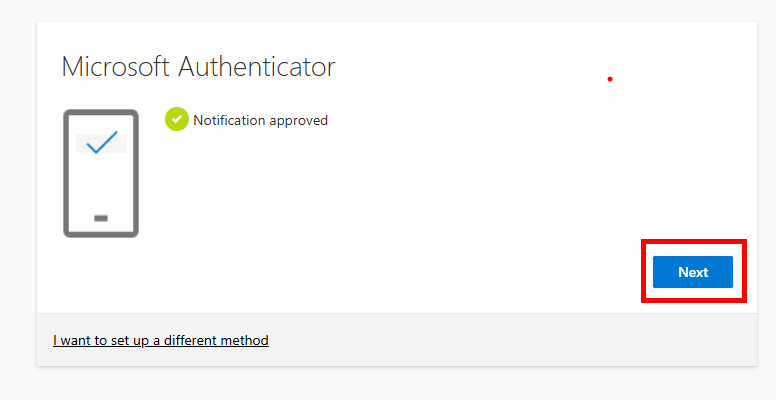
Task: Click the 'Microsoft Authenticator' heading
Action: pos(198,67)
